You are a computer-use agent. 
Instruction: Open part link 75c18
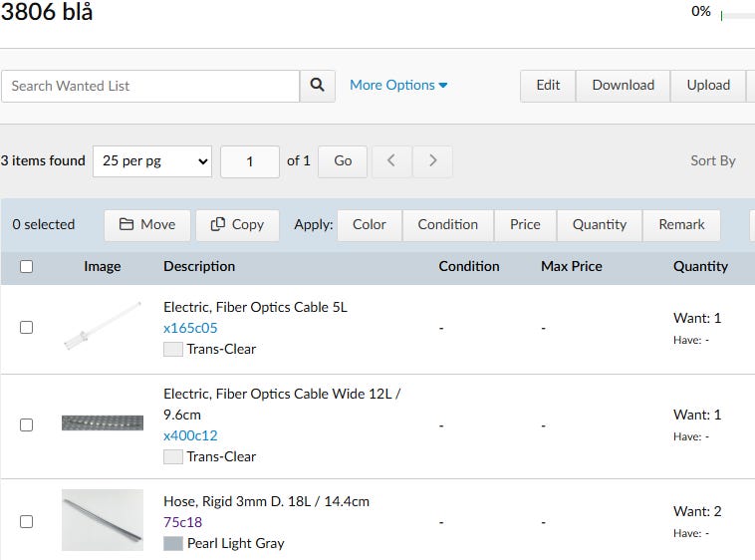(182, 522)
